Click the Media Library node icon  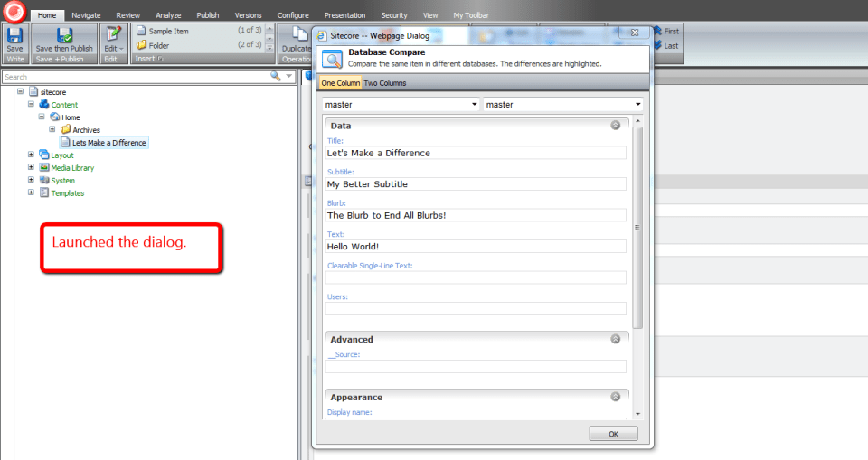[44, 168]
